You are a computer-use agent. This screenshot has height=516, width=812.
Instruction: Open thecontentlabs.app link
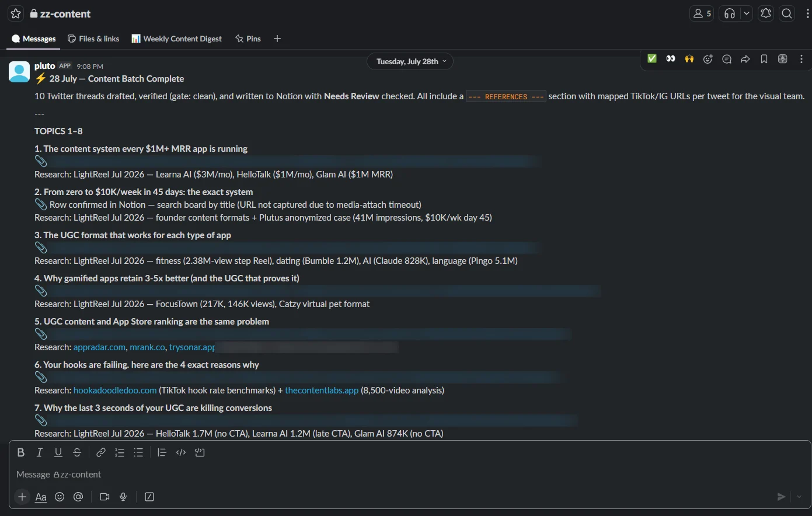click(x=322, y=391)
